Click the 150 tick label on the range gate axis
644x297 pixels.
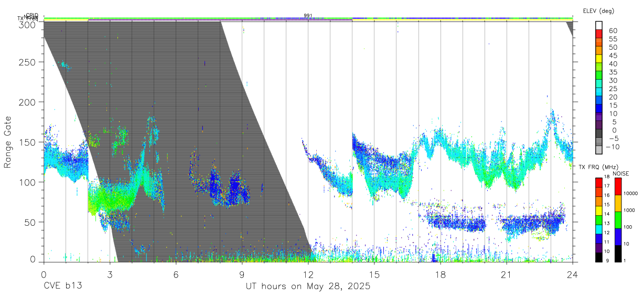[28, 142]
